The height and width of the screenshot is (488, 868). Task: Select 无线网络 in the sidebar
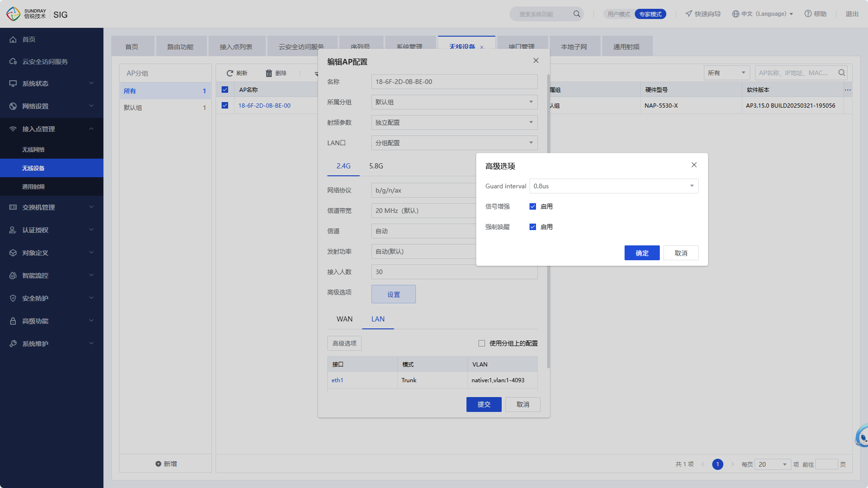click(x=51, y=149)
